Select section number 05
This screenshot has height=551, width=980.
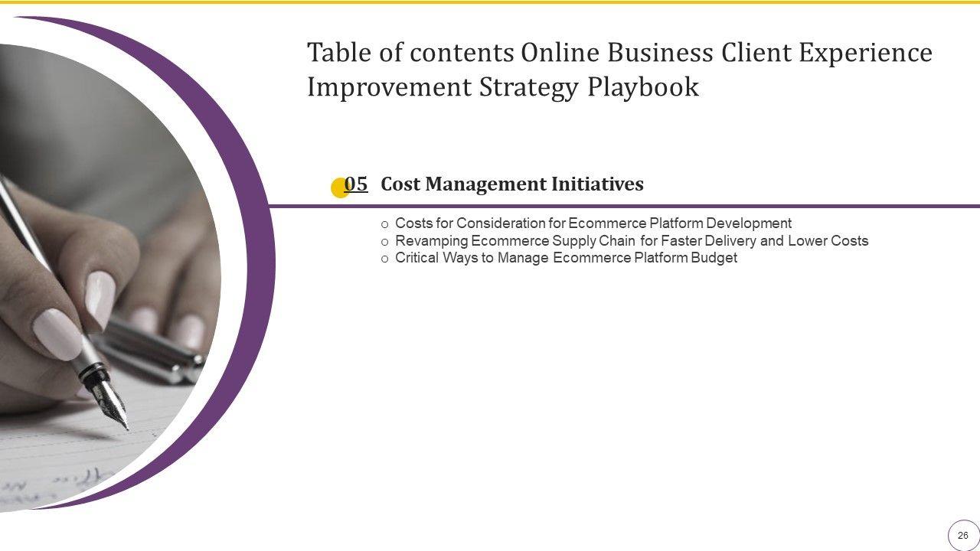tap(356, 184)
